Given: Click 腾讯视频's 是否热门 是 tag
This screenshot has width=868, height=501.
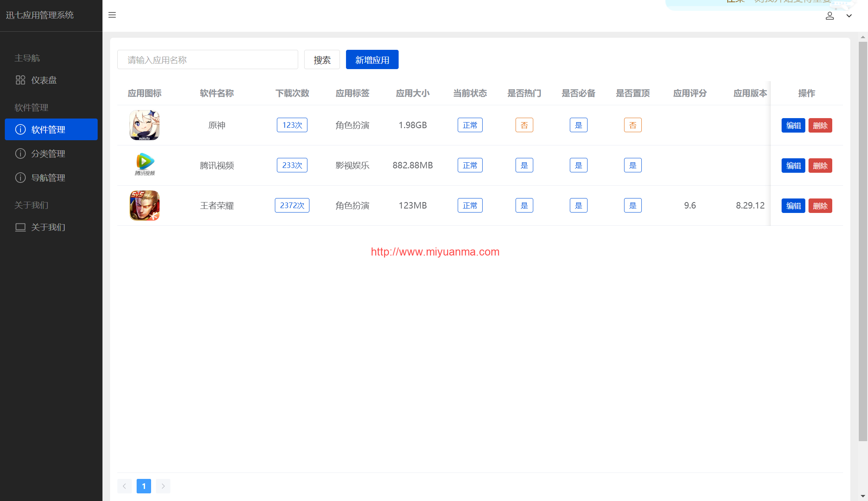Looking at the screenshot, I should (x=524, y=165).
